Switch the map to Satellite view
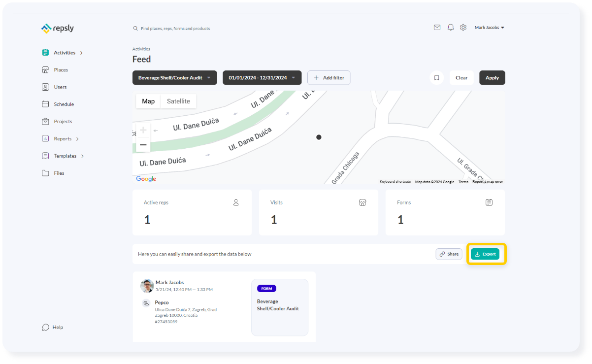 tap(178, 101)
